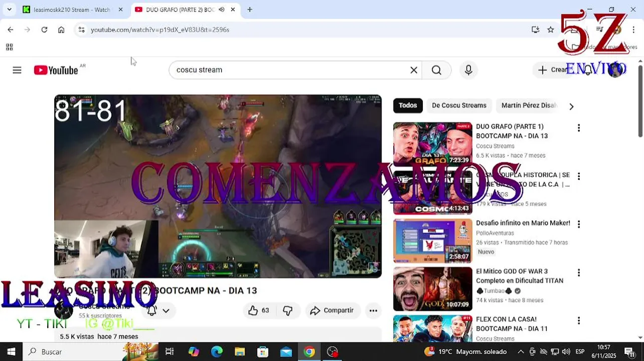Open the tab search dropdown
Image resolution: width=644 pixels, height=361 pixels.
[9, 10]
